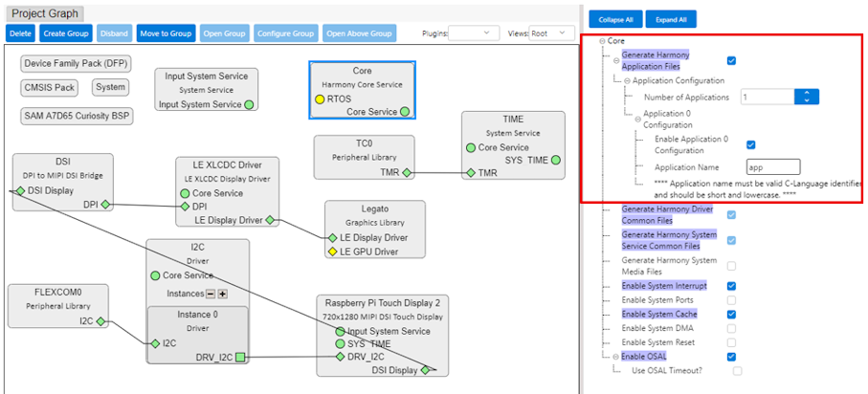Click the DRV_I2C square port on Instance 0
868x394 pixels.
pos(242,359)
